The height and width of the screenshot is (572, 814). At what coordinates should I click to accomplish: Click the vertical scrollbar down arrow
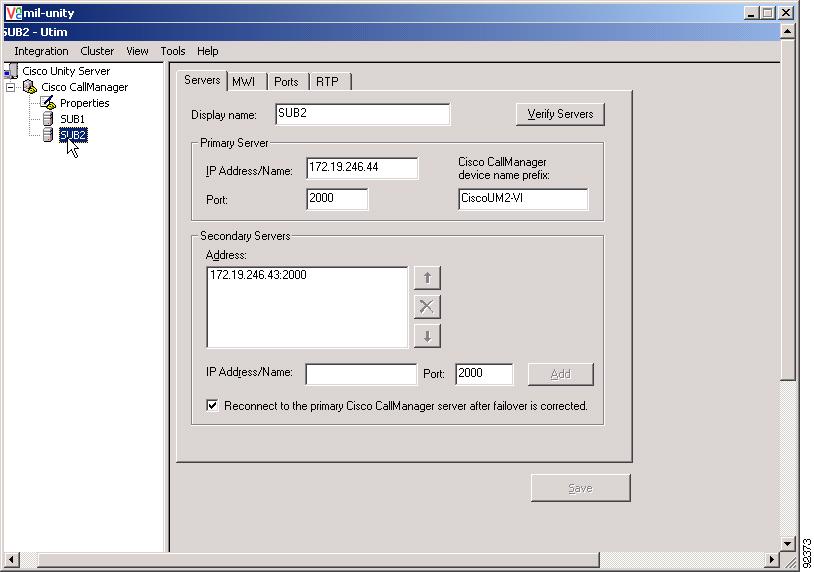[x=788, y=543]
